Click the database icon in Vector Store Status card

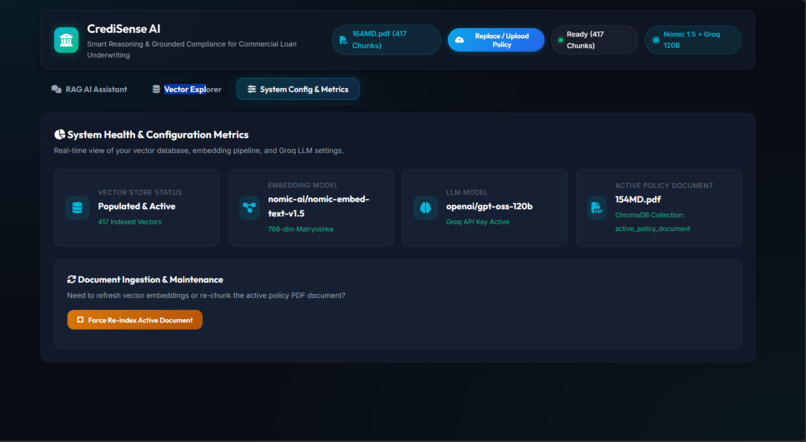click(77, 208)
